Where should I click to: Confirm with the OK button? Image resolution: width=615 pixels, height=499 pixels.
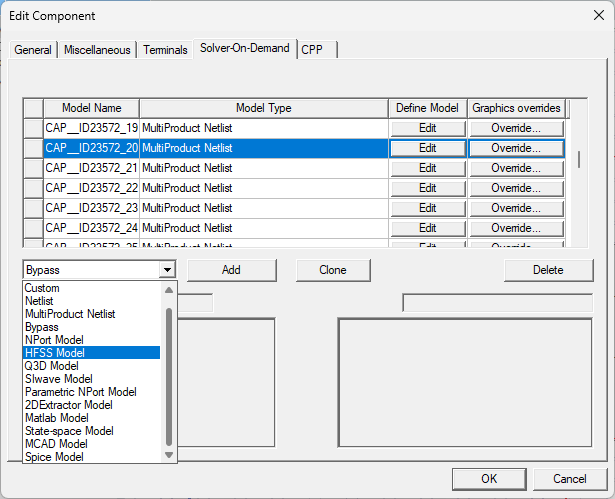point(489,479)
